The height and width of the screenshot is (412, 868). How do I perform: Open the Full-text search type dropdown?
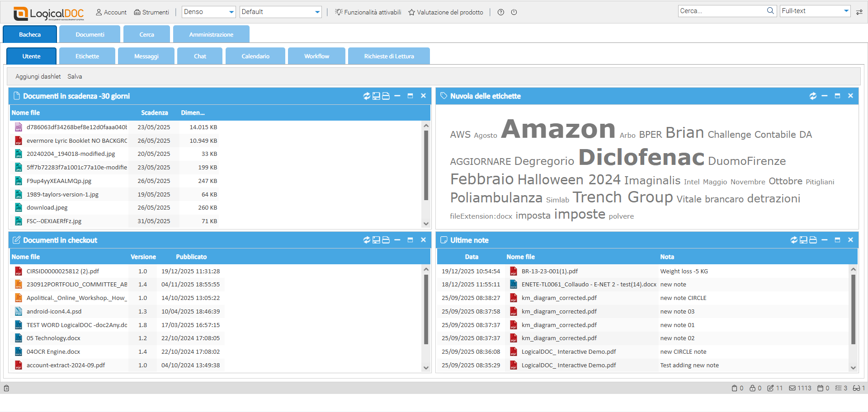pos(815,11)
